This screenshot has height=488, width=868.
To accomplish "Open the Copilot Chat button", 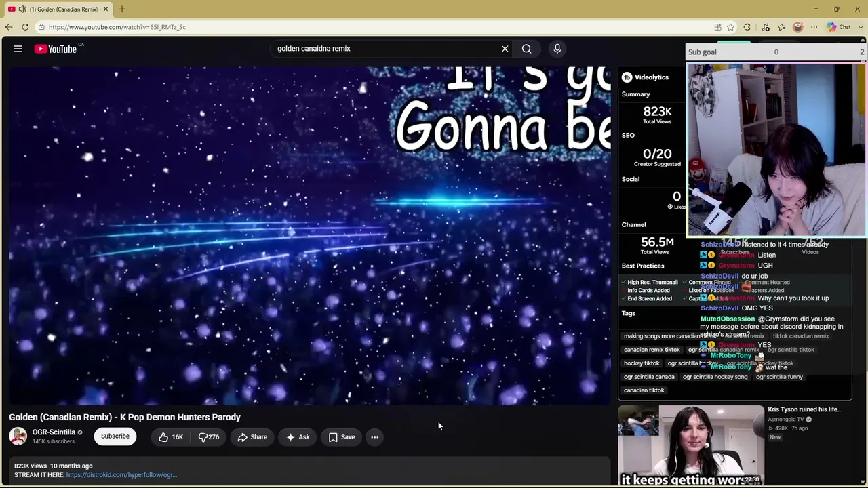I will point(839,27).
